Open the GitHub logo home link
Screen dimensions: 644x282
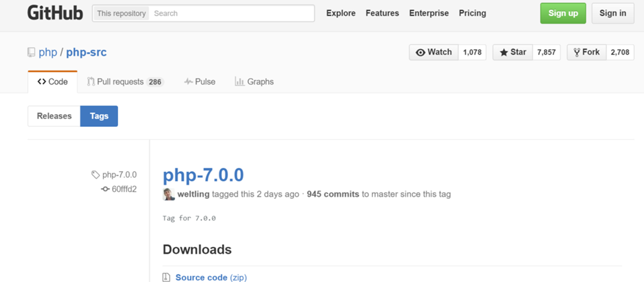55,13
